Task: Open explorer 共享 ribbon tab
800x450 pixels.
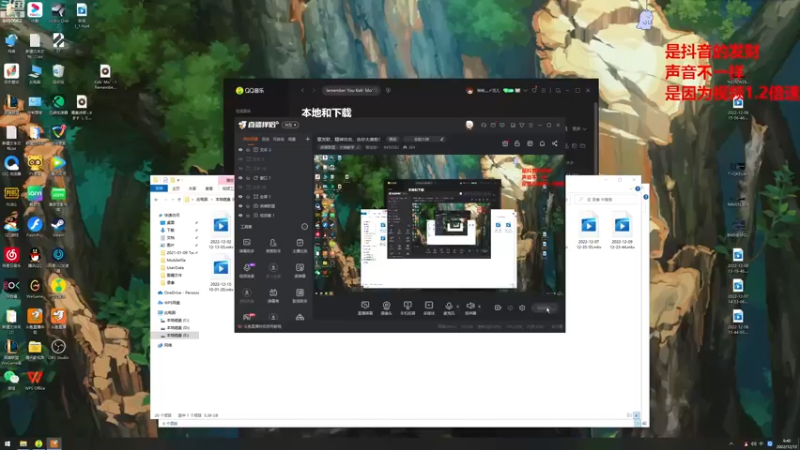Action: [x=192, y=188]
